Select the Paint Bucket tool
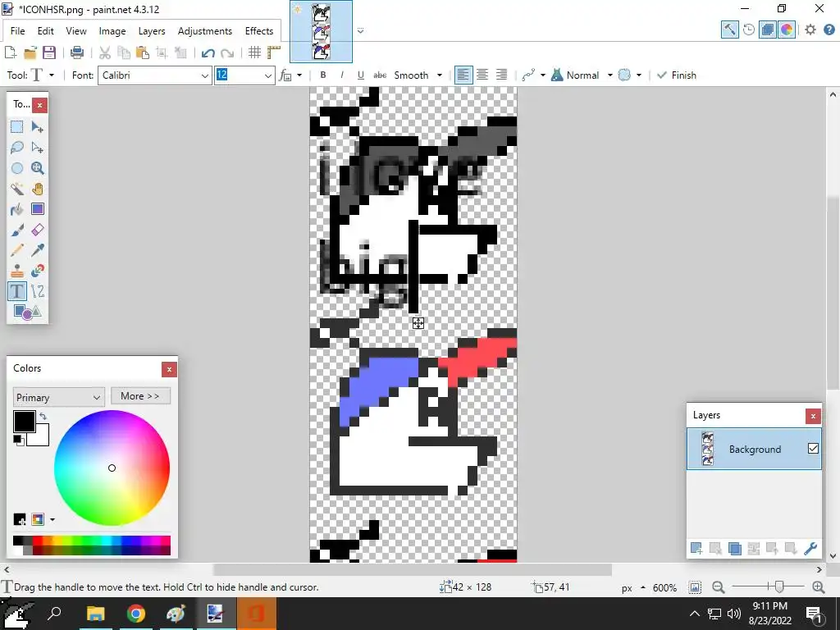Viewport: 840px width, 630px height. click(x=17, y=209)
